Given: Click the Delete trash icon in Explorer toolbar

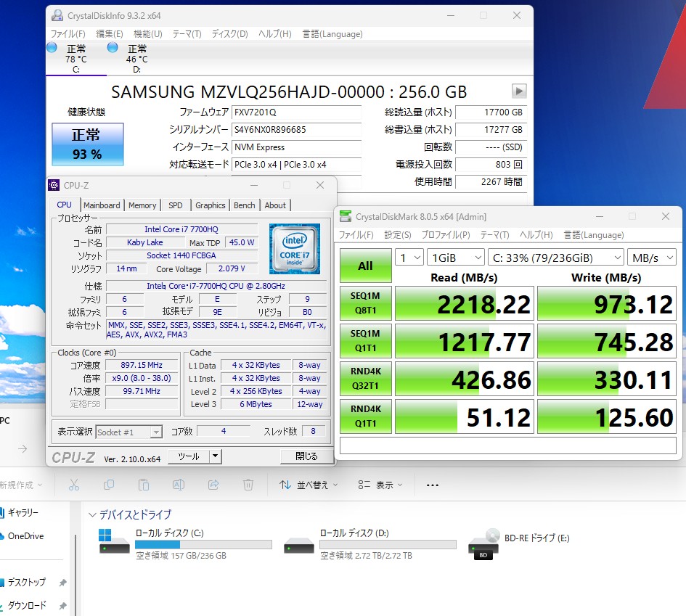Looking at the screenshot, I should [248, 485].
